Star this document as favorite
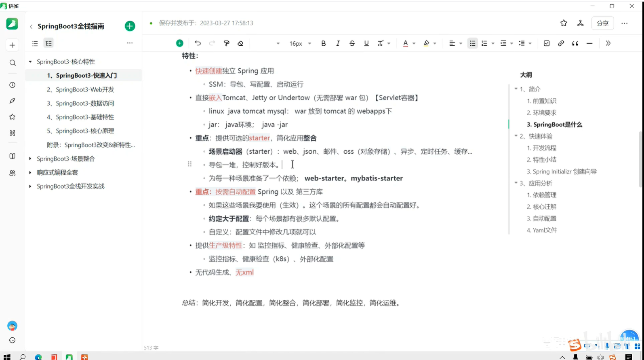The width and height of the screenshot is (644, 360). tap(564, 23)
